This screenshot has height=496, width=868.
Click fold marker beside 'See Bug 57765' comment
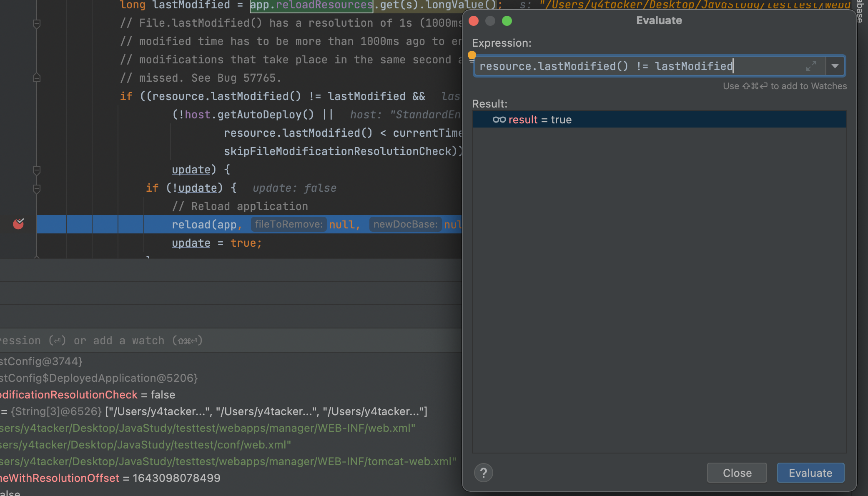37,78
